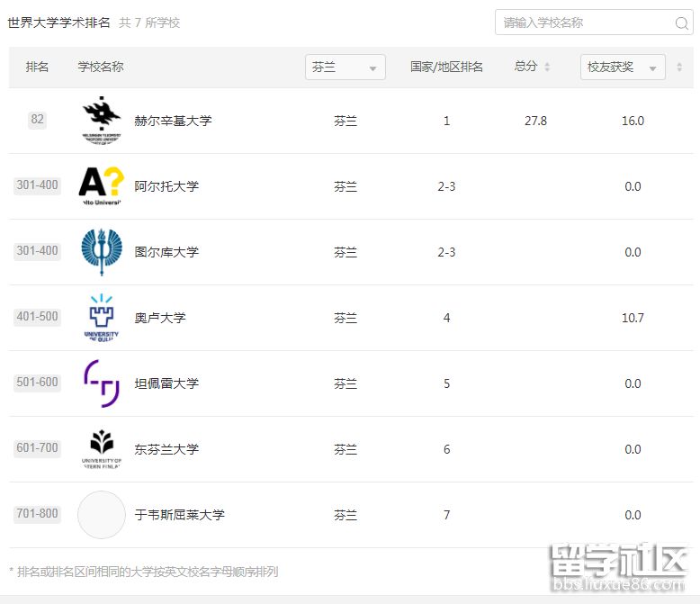Open the 奥卢大学 link
The image size is (700, 604).
pos(160,318)
